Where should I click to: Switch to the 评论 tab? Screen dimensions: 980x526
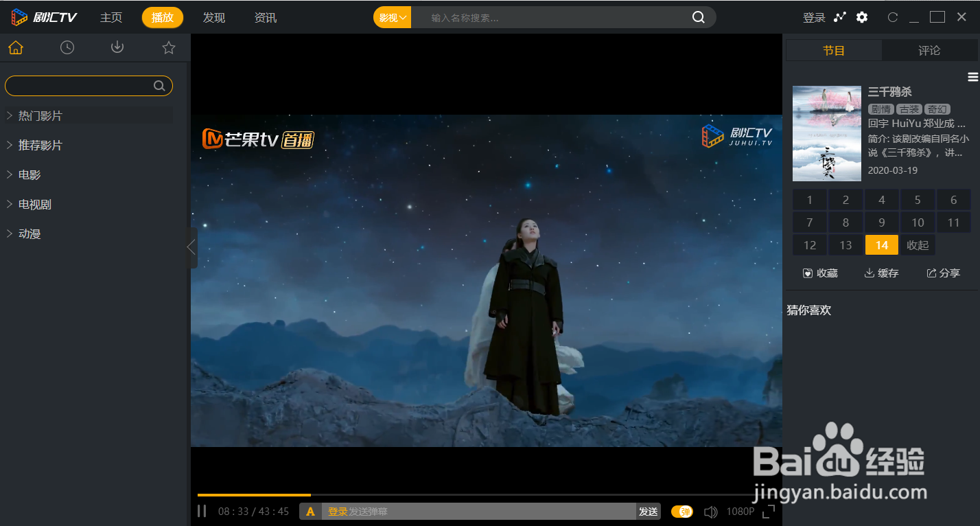click(929, 50)
